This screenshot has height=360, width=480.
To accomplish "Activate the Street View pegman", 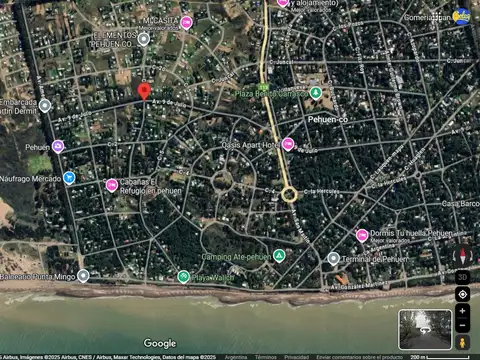I will point(463,343).
